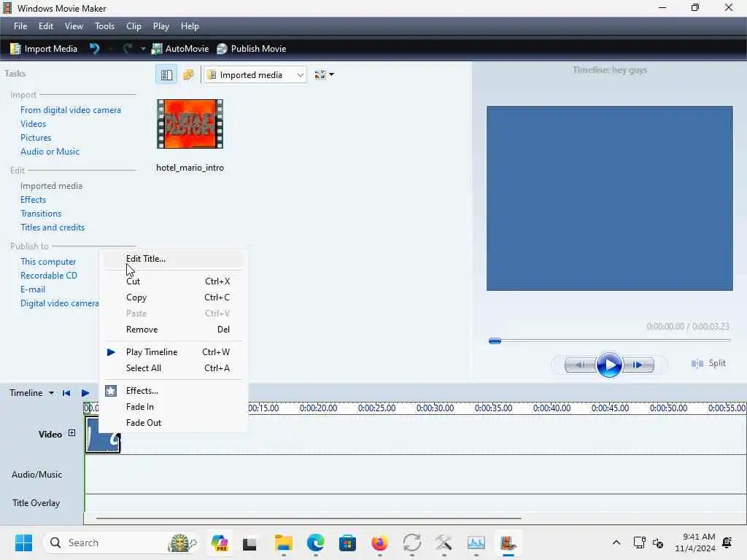Click the Pictures import link
The height and width of the screenshot is (560, 747).
click(36, 138)
